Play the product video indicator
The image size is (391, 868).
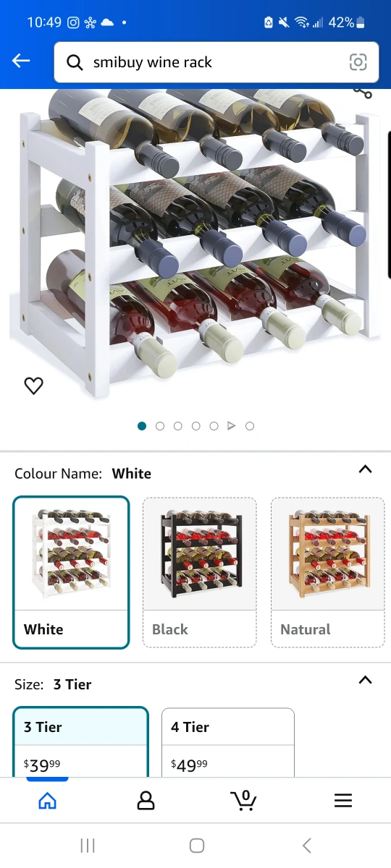(232, 426)
